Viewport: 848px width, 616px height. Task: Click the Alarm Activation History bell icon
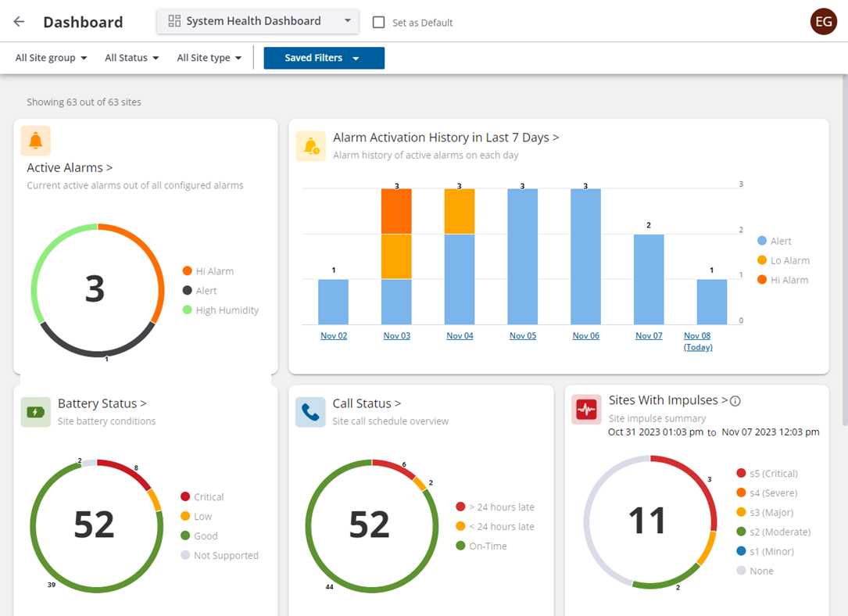coord(311,146)
